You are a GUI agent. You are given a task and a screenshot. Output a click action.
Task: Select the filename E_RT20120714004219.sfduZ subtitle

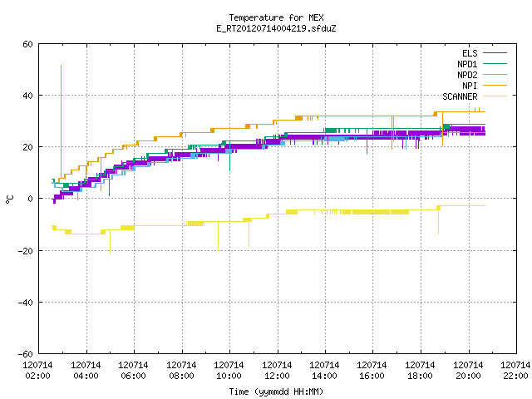276,28
